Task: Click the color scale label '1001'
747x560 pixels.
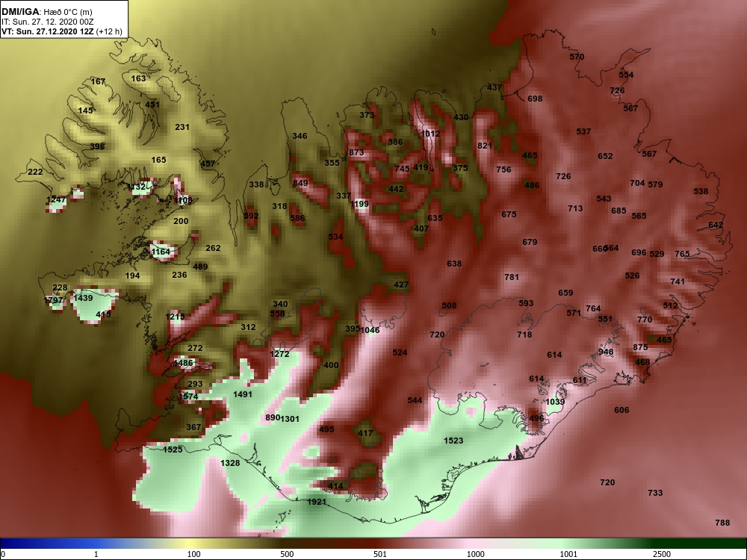Action: click(568, 554)
